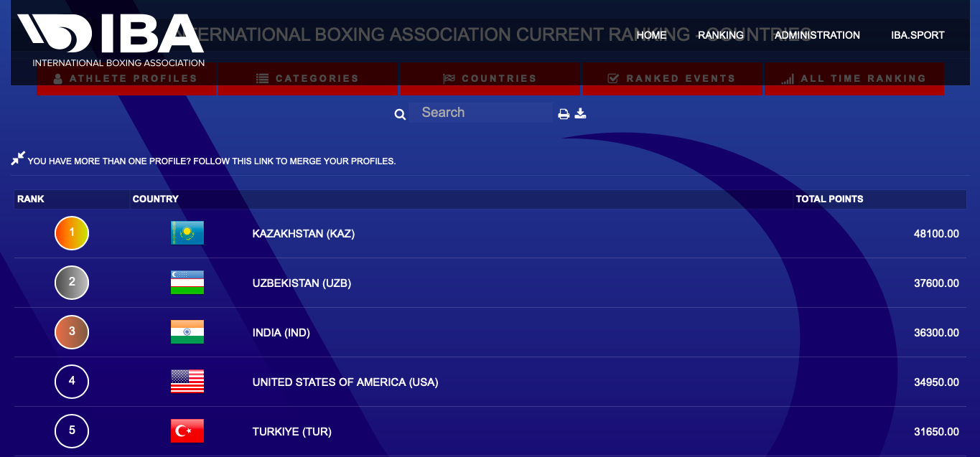Click the gold rank 1 medal badge
The image size is (980, 457).
coord(72,233)
